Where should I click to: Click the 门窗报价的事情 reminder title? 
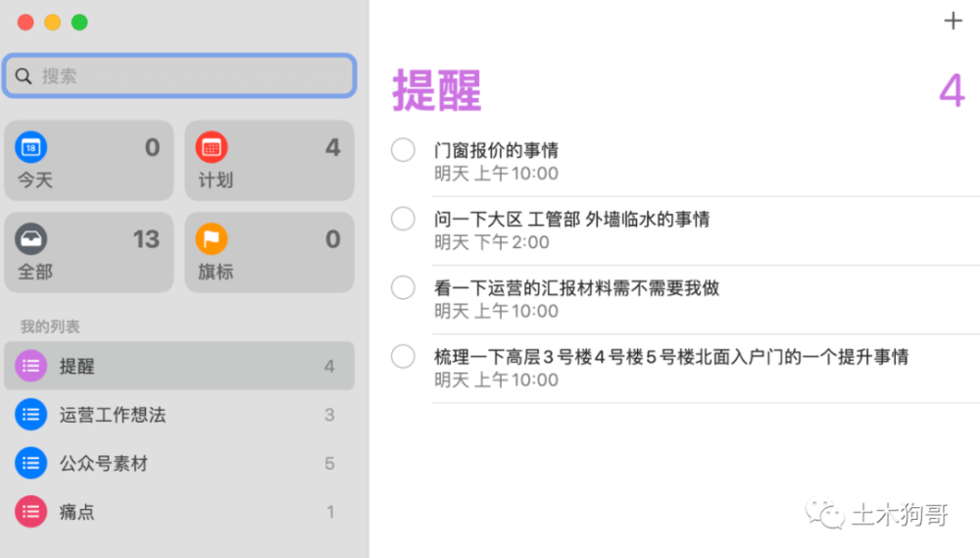496,150
